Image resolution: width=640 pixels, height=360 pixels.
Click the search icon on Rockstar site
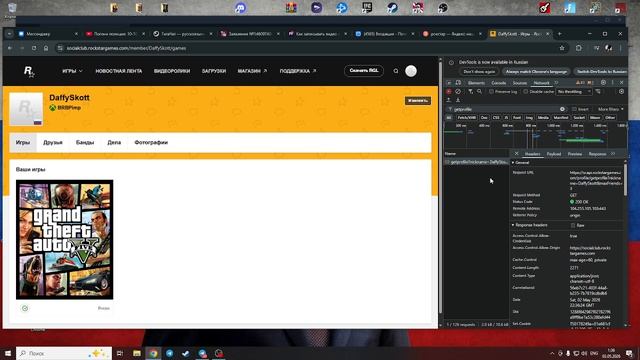tap(396, 71)
